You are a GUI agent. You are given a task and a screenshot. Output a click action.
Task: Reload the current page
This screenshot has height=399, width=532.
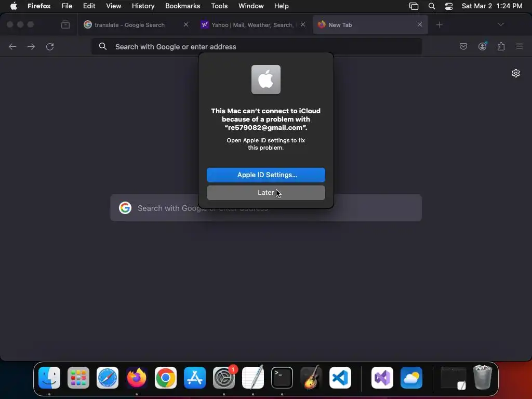tap(50, 46)
